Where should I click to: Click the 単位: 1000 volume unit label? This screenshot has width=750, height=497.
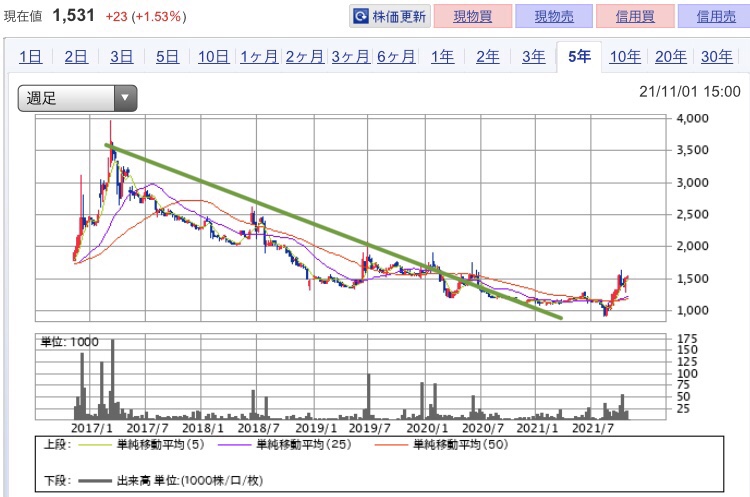point(70,342)
